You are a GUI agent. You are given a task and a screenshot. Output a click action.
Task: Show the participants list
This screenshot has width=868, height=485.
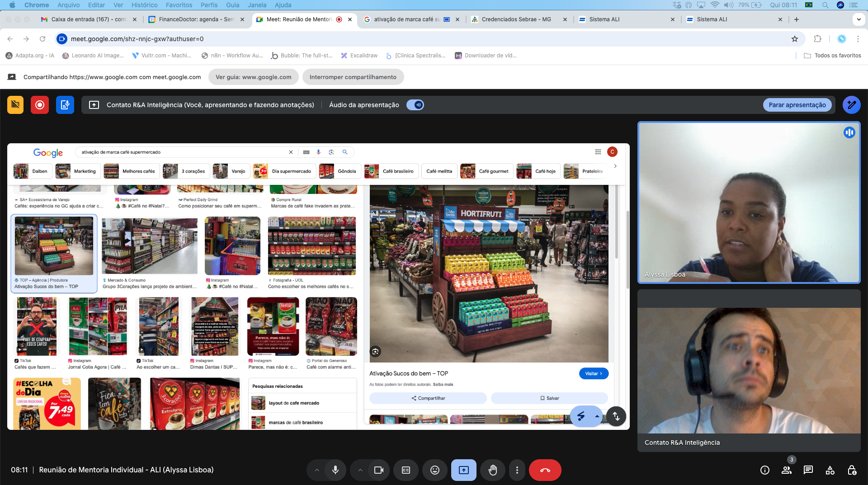click(x=787, y=470)
